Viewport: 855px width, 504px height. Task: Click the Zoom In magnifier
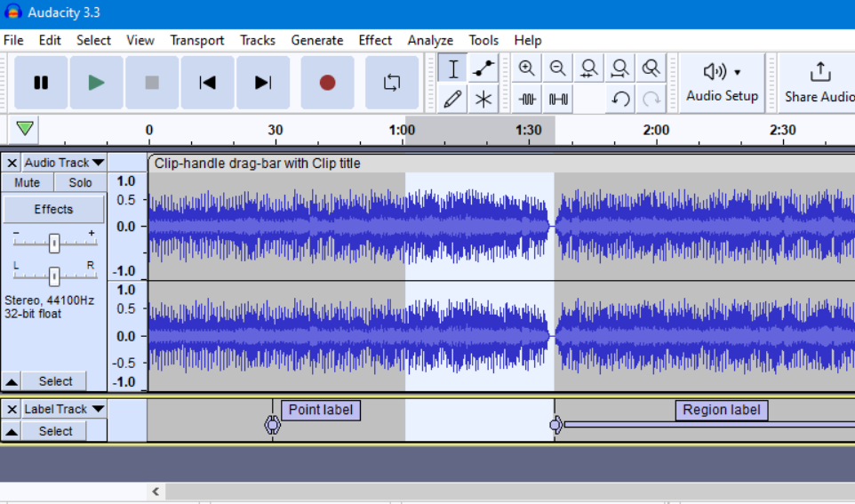(x=526, y=68)
